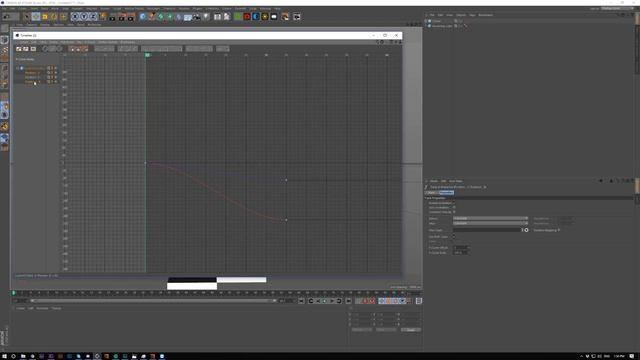
Task: Click the green plugin icon in toolbar
Action: pos(238,16)
